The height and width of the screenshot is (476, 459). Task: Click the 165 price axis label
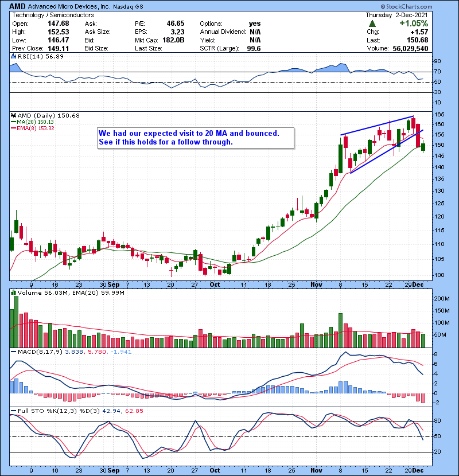pos(439,115)
